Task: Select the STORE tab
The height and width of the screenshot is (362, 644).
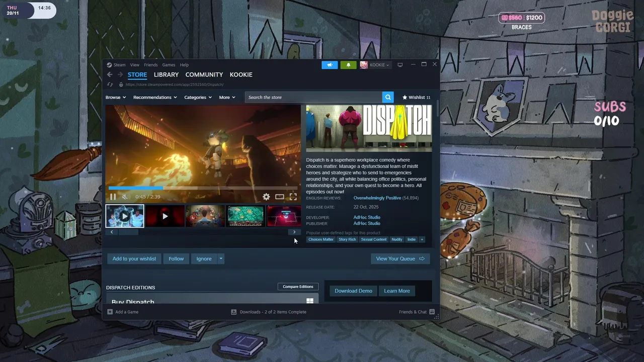Action: tap(137, 74)
